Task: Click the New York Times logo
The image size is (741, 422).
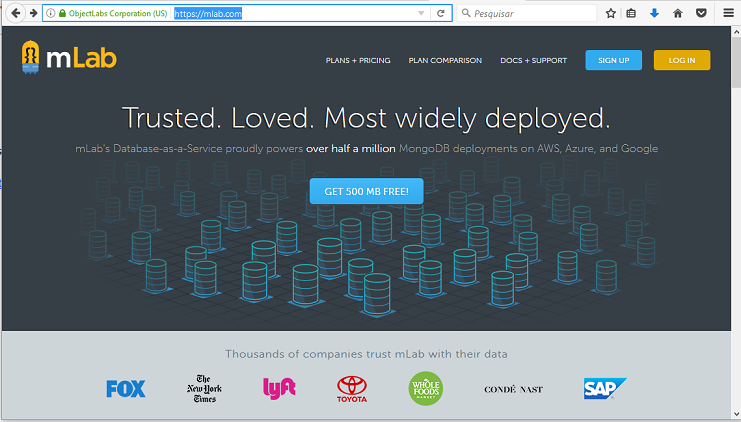Action: [204, 389]
